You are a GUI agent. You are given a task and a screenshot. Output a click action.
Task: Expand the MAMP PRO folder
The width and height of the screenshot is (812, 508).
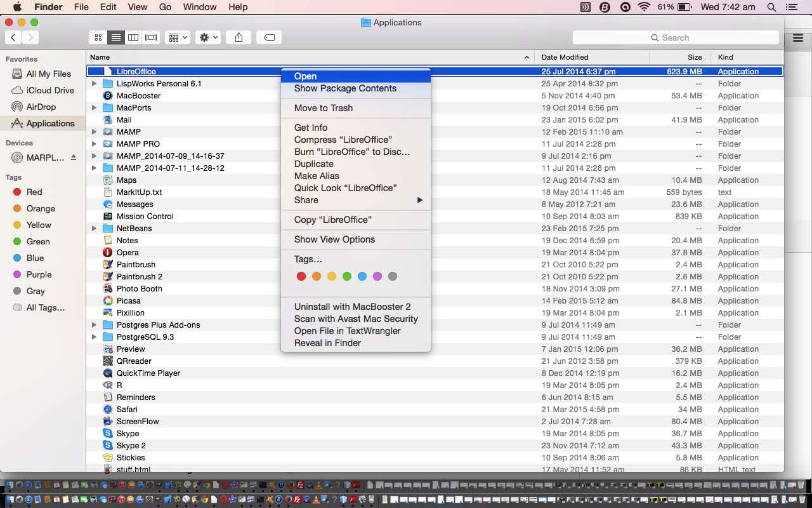(94, 144)
